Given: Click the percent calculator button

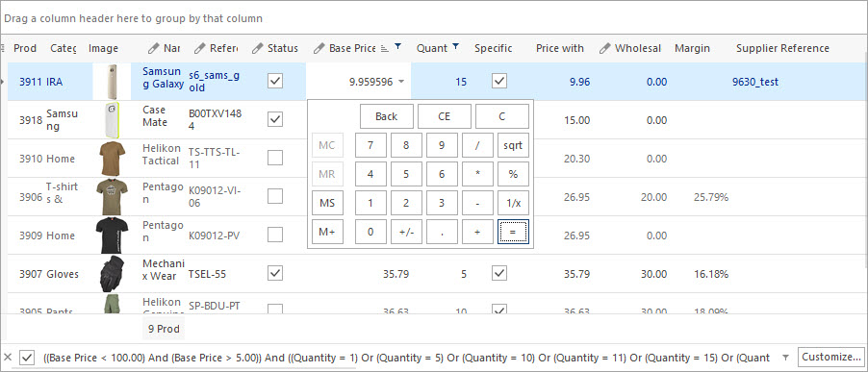Looking at the screenshot, I should pyautogui.click(x=513, y=174).
